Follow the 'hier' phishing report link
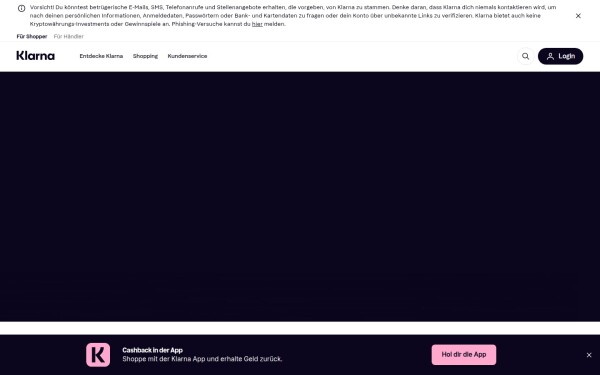Screen dimensions: 600x375 pyautogui.click(x=257, y=24)
